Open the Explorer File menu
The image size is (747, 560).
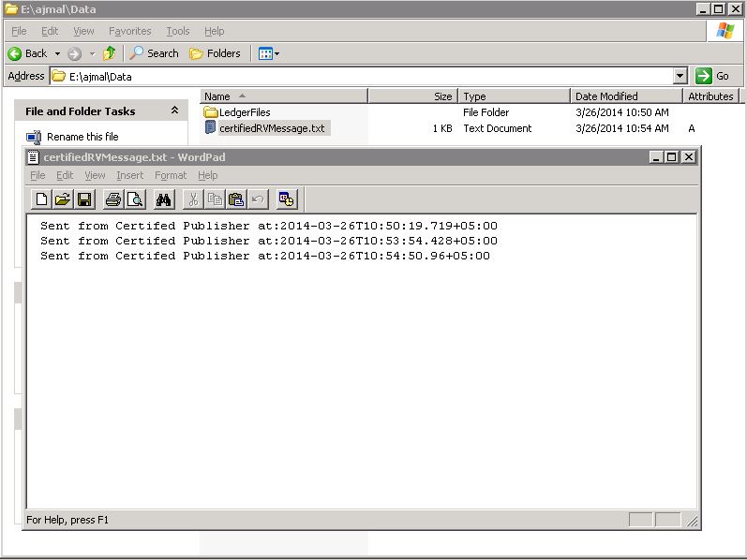pyautogui.click(x=19, y=31)
